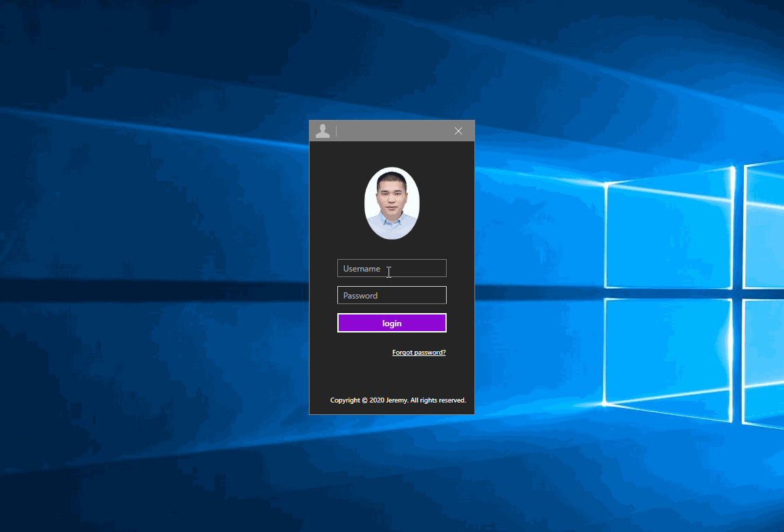
Task: Click the Password placeholder text
Action: [359, 294]
